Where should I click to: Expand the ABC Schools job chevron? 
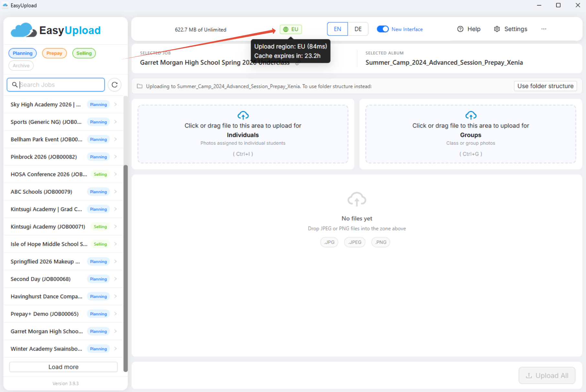tap(115, 192)
